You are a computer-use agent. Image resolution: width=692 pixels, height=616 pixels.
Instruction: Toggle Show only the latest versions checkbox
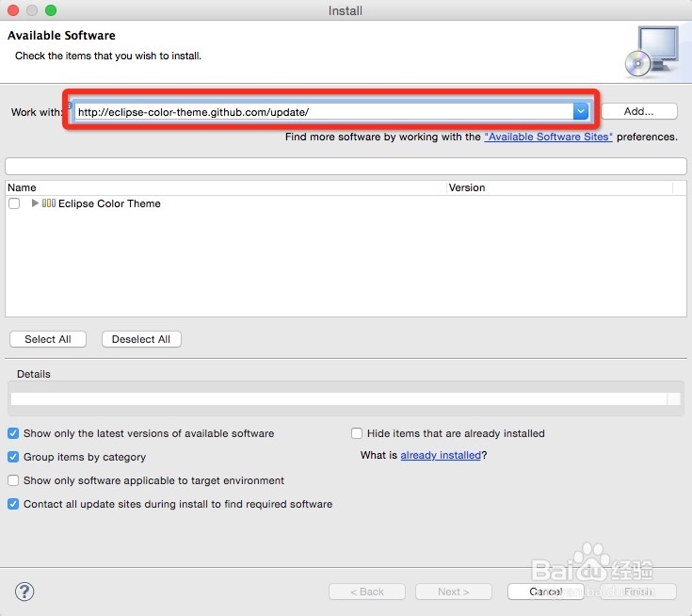[x=13, y=433]
